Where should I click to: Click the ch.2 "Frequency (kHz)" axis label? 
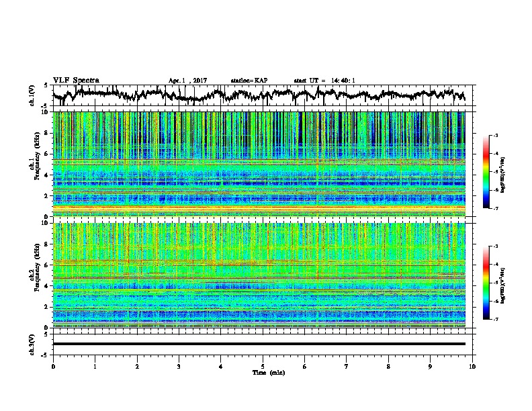pos(37,267)
